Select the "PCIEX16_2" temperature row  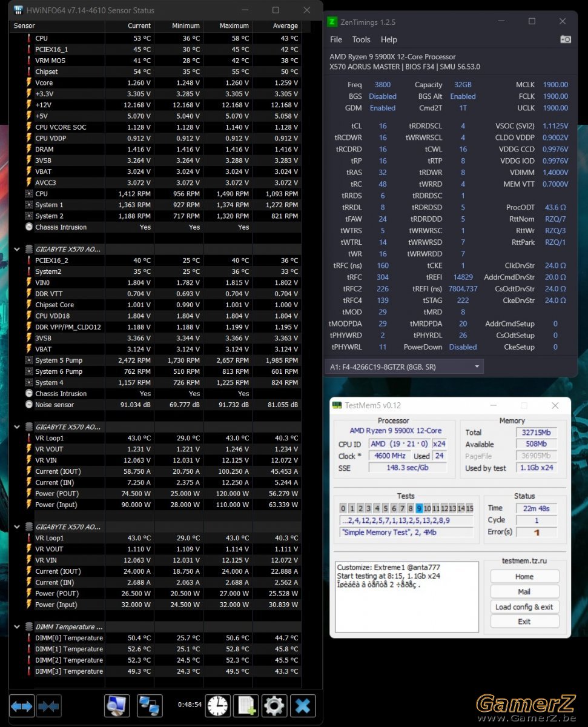pyautogui.click(x=156, y=261)
